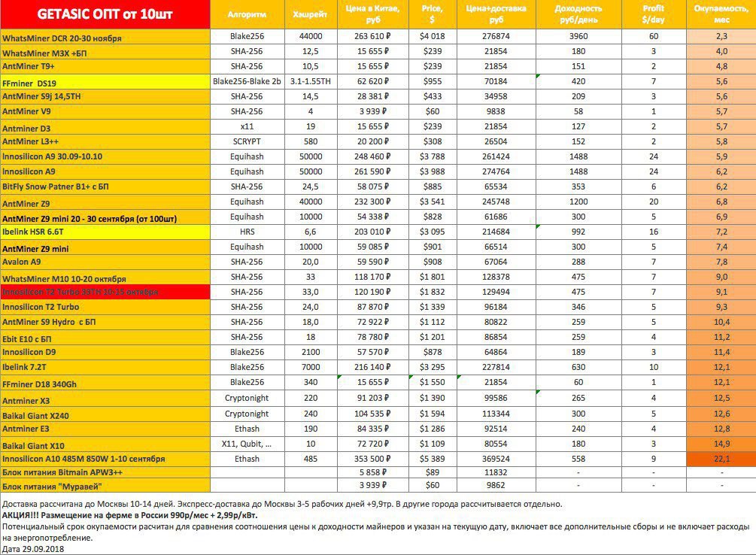Click the 'AntMiner S9 Hydro с БП' cell
This screenshot has width=756, height=555.
(105, 322)
